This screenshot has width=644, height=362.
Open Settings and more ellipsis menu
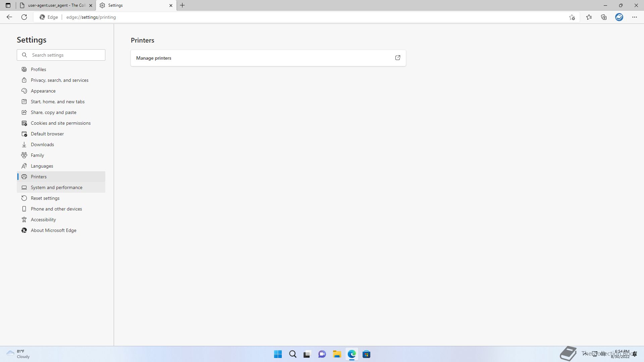click(635, 17)
